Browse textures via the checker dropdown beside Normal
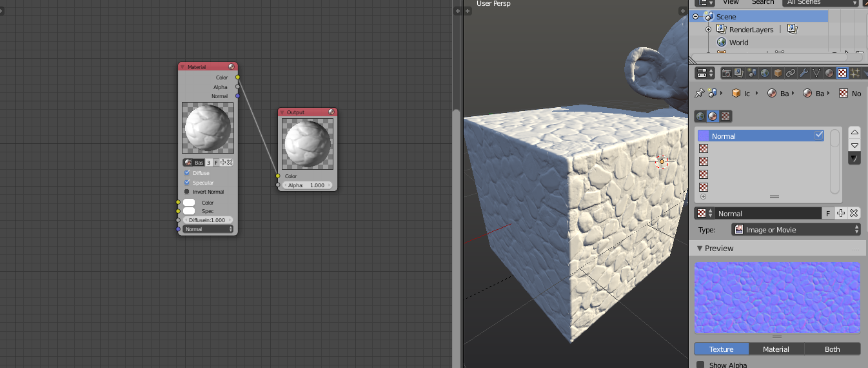Screen dimensions: 868x368 [704, 213]
